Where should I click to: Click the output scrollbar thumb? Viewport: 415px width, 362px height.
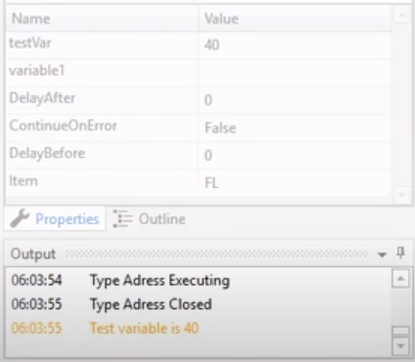click(400, 330)
